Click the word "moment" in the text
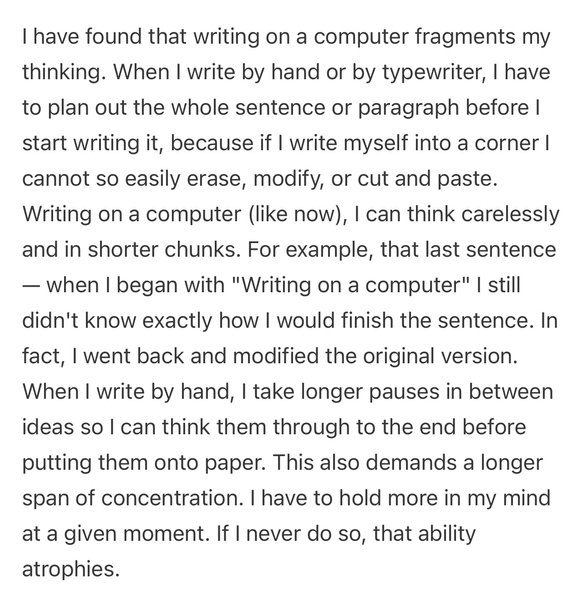Screen dimensions: 587x600 [166, 534]
